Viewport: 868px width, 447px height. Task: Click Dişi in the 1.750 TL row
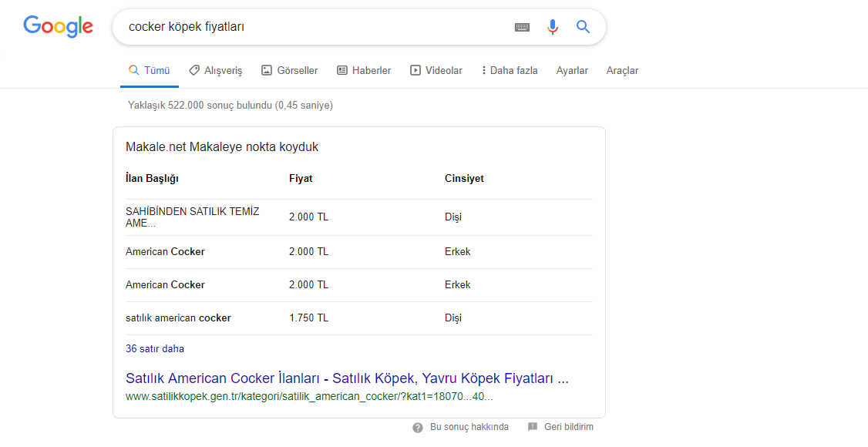click(453, 318)
